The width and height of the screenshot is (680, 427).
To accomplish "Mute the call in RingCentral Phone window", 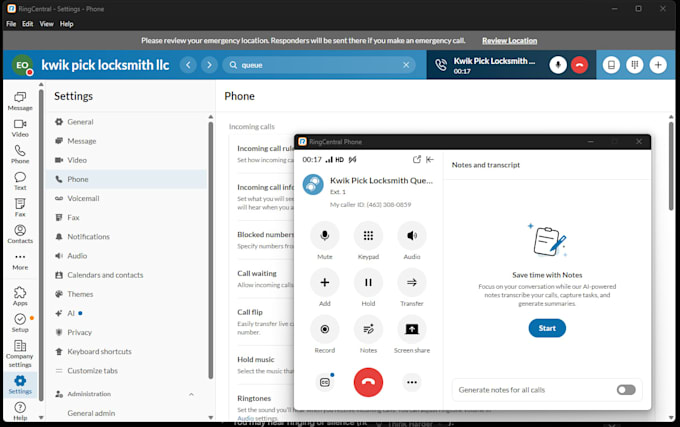I will tap(324, 236).
